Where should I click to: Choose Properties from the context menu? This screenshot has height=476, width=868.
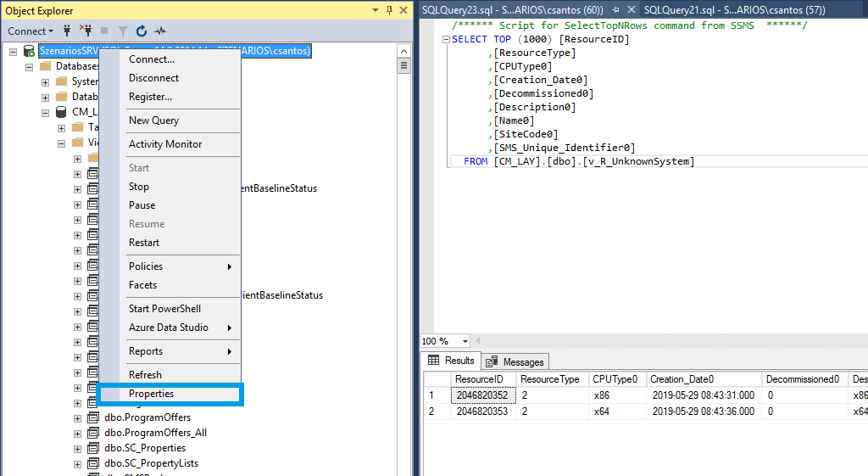tap(151, 394)
